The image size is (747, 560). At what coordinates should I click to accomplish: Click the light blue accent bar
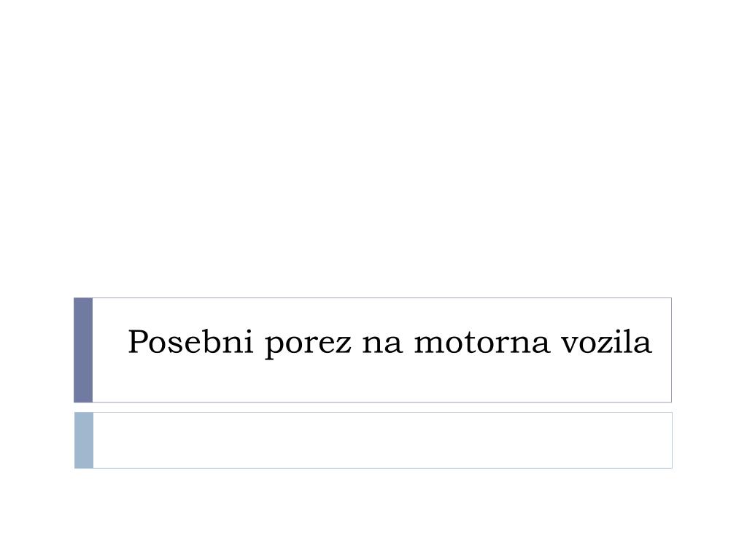pyautogui.click(x=84, y=440)
